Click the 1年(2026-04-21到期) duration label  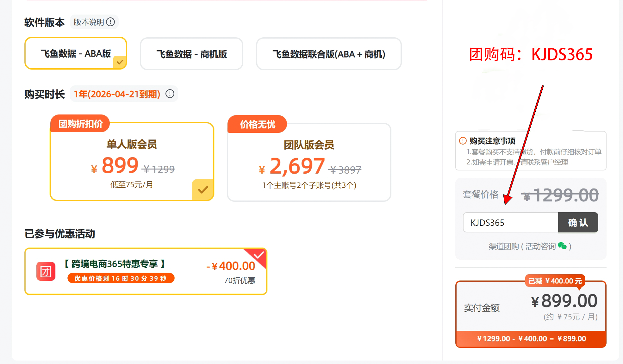[117, 94]
